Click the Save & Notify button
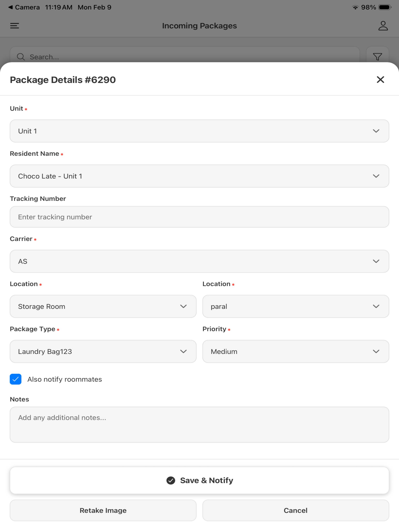 pos(199,480)
